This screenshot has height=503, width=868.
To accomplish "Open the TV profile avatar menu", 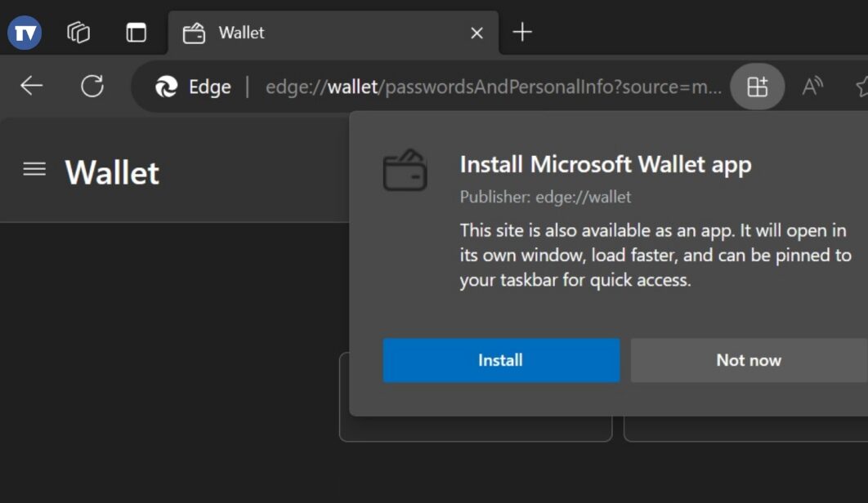I will 25,33.
